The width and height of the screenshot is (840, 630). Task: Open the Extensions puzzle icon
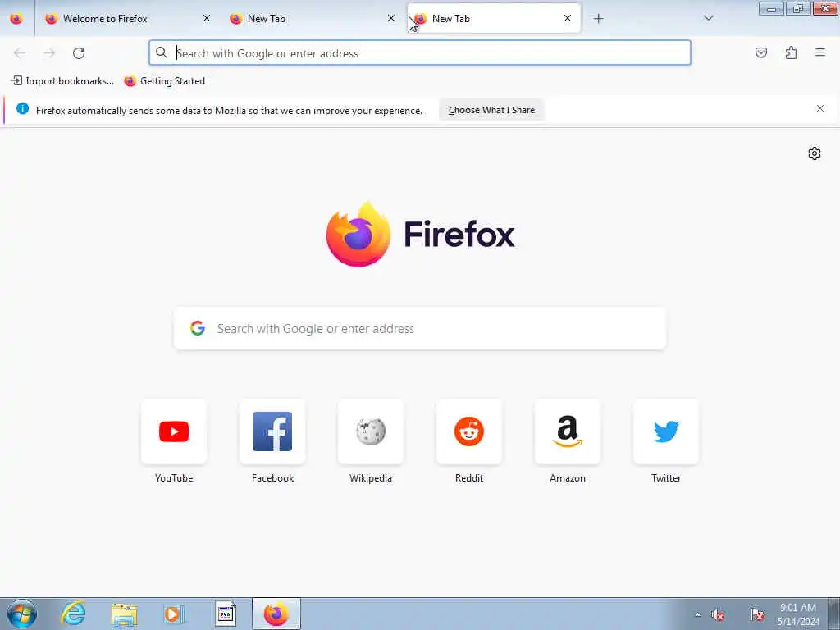pos(791,52)
